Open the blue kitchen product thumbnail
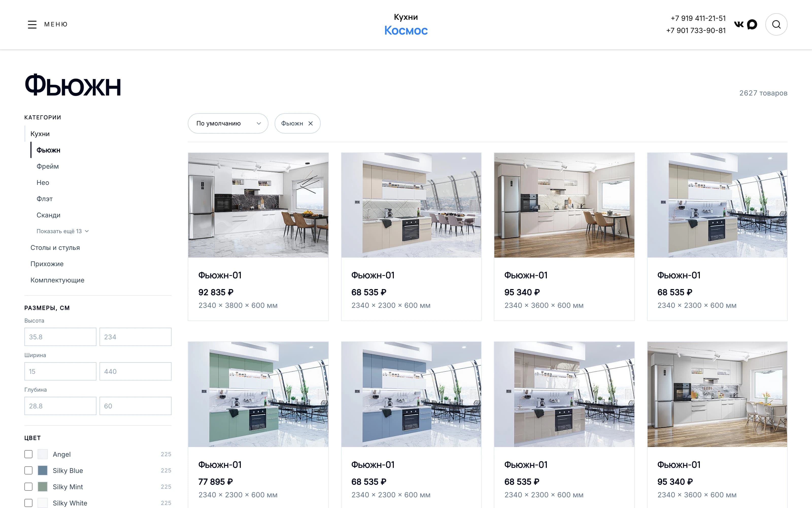Image resolution: width=812 pixels, height=508 pixels. pos(411,394)
